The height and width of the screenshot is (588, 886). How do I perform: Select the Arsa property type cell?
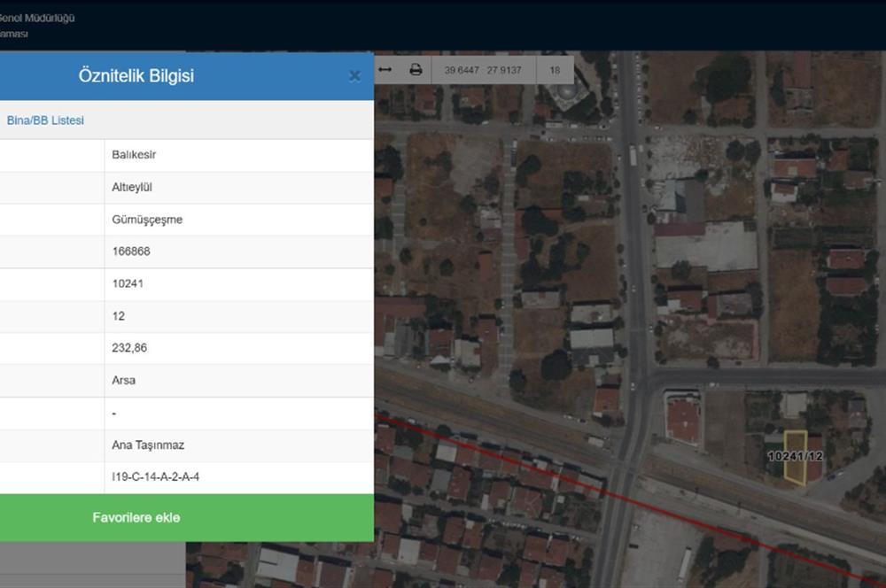(x=124, y=380)
